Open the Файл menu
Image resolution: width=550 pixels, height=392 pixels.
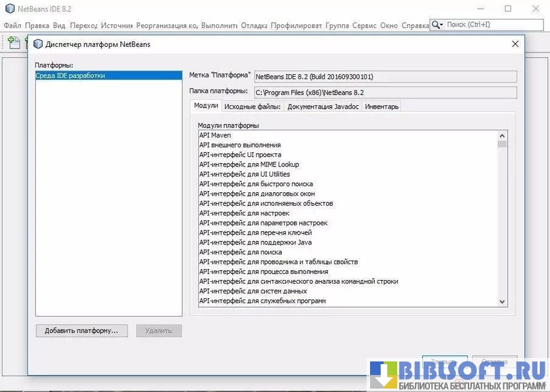(x=12, y=25)
